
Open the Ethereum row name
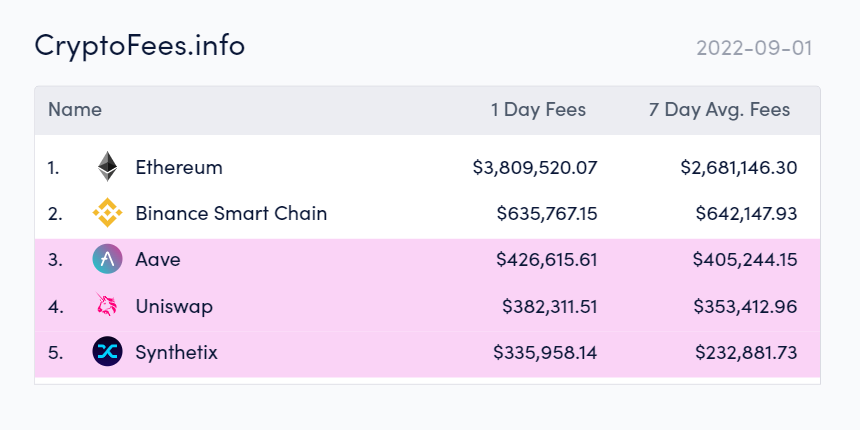click(179, 167)
